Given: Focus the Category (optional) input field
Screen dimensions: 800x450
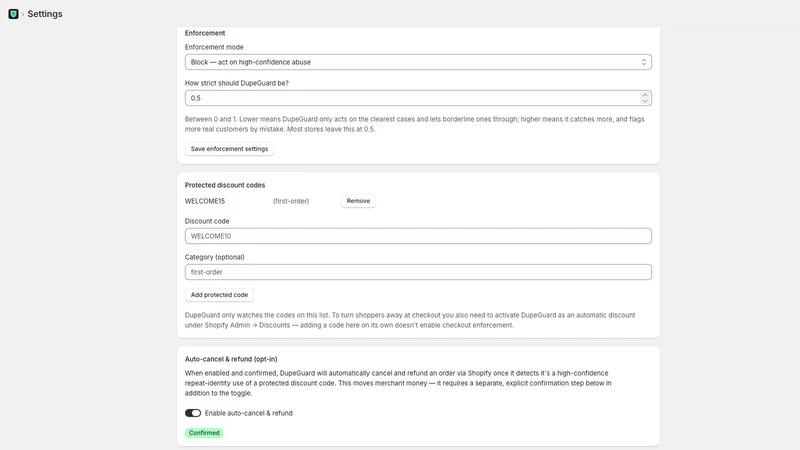Looking at the screenshot, I should 418,272.
